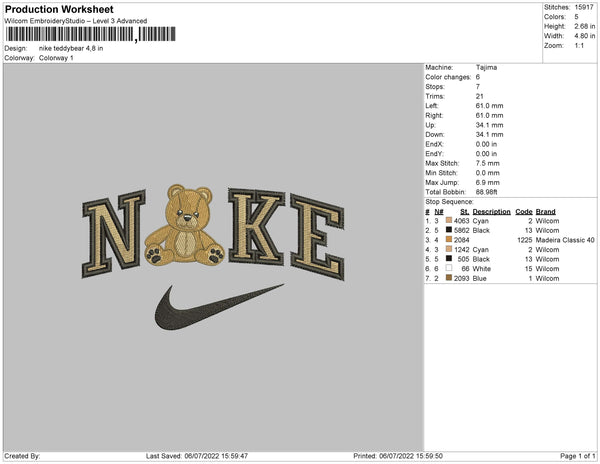This screenshot has height=464, width=600.
Task: Click the Color changes value 6
Action: pyautogui.click(x=478, y=77)
